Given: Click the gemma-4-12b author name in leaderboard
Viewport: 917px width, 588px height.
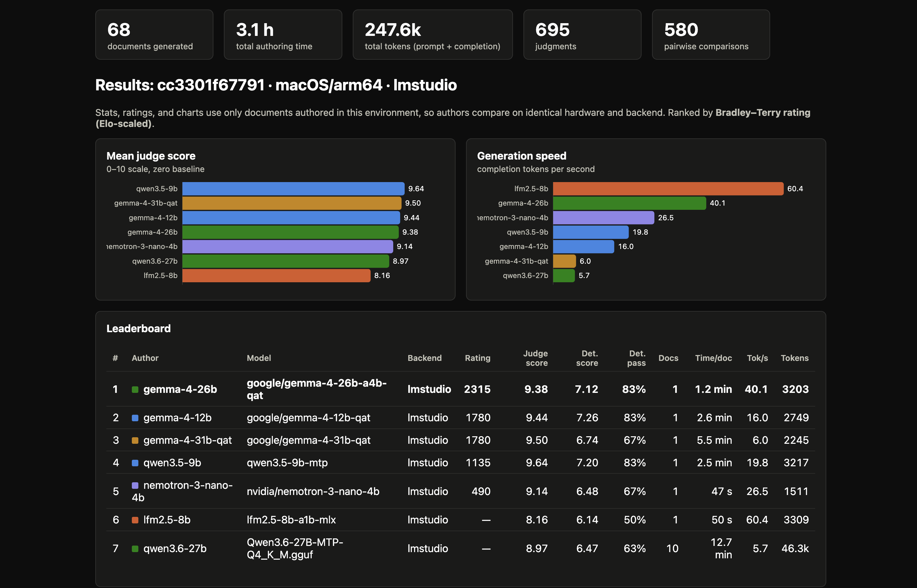Looking at the screenshot, I should point(178,418).
